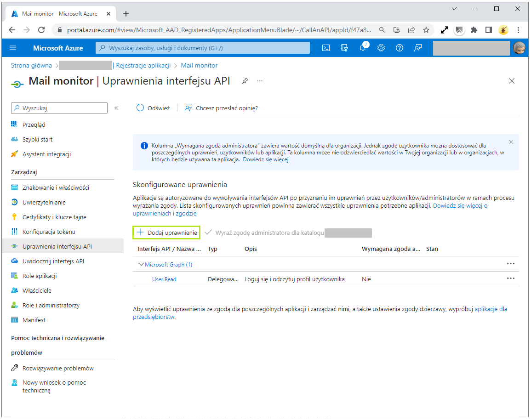The width and height of the screenshot is (531, 420).
Task: Open portal settings gear icon
Action: click(x=381, y=48)
